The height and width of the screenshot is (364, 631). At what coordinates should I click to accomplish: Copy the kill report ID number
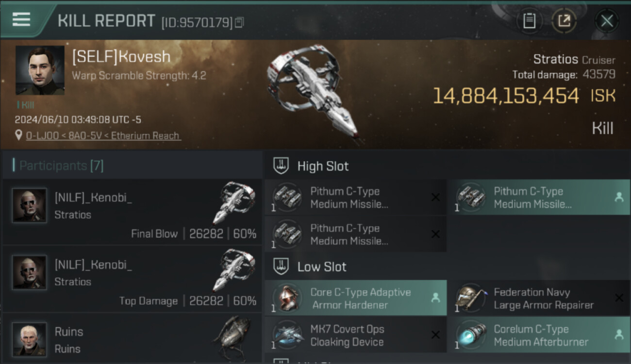tap(239, 22)
